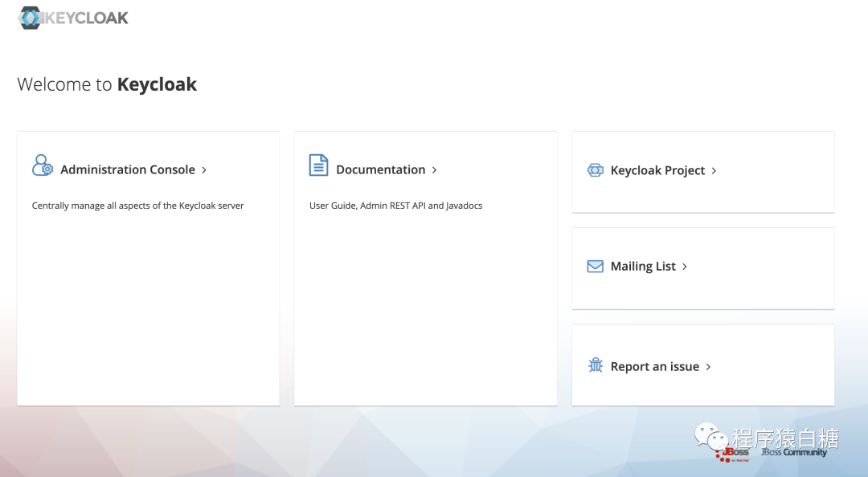Click 'Centrally manage all aspects' description text

pyautogui.click(x=138, y=206)
